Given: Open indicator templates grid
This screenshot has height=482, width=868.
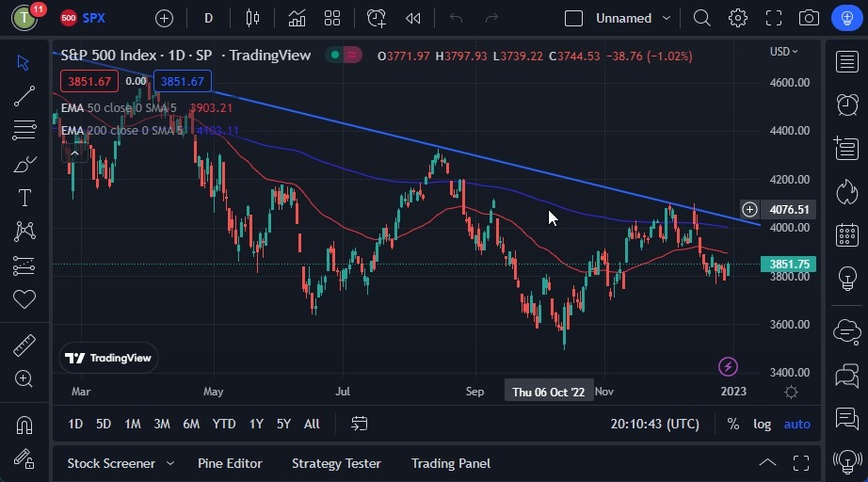Looking at the screenshot, I should (332, 18).
